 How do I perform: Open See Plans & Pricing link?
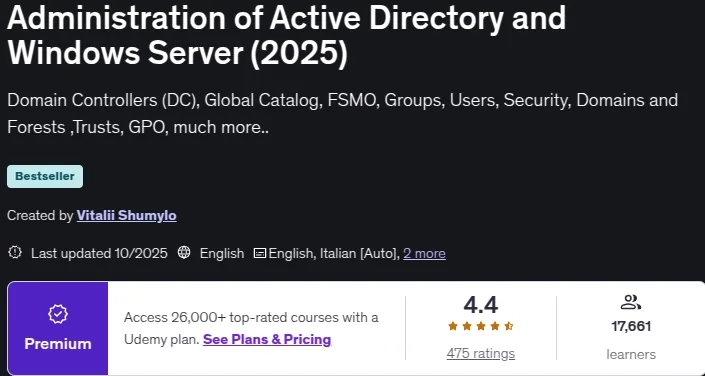pyautogui.click(x=267, y=339)
